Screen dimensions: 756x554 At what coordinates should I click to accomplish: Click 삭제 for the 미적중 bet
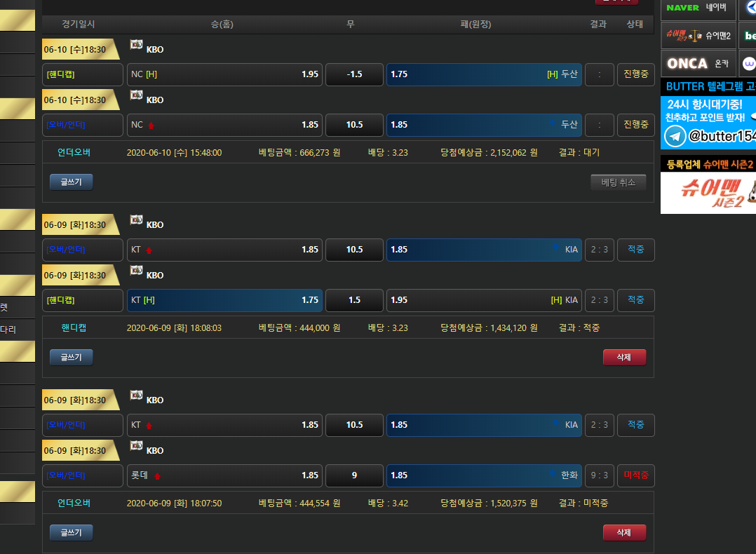(624, 532)
